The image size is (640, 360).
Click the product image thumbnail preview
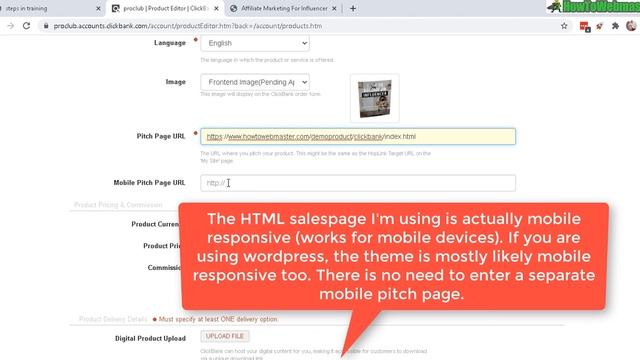pos(375,98)
